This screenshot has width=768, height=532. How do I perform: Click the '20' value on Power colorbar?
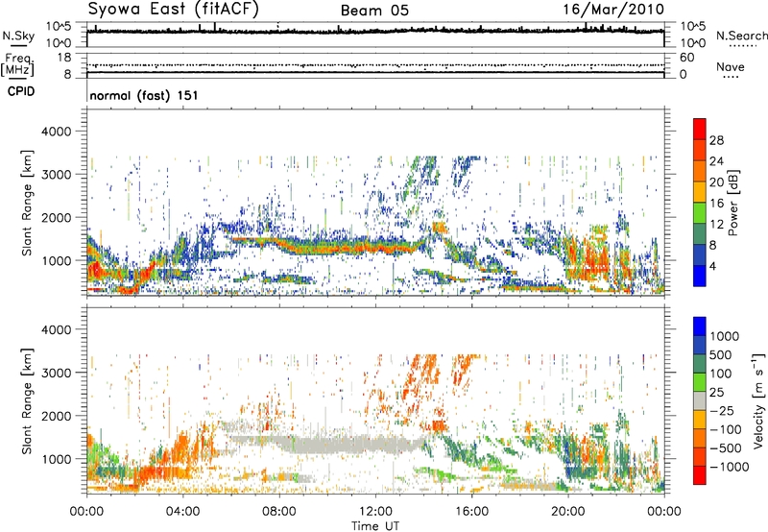(x=716, y=182)
